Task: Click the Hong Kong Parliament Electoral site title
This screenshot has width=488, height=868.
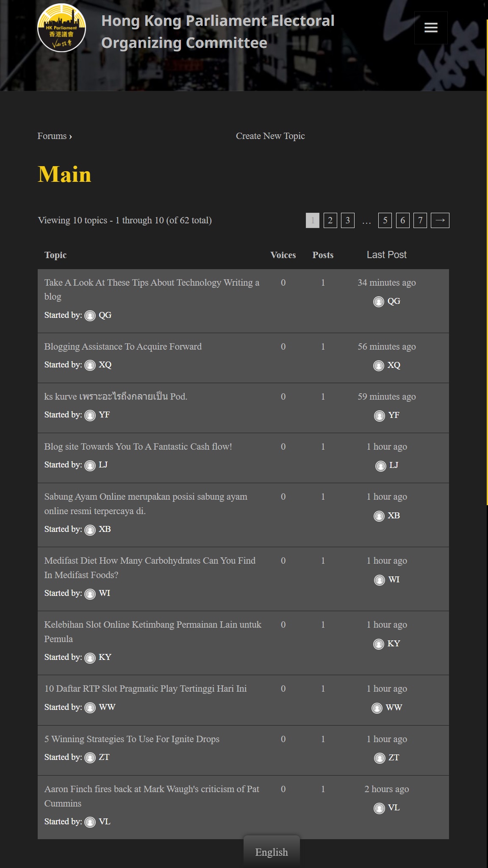Action: click(218, 32)
